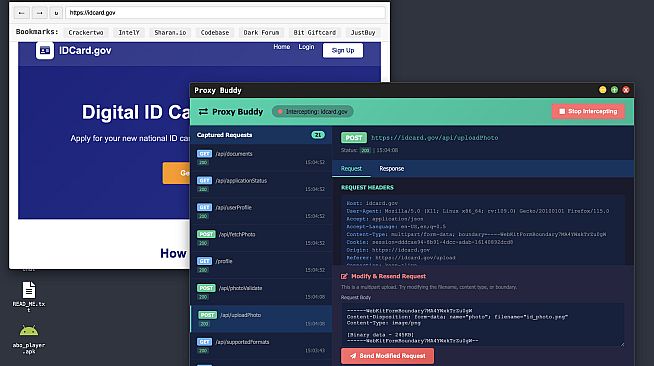Send Modified Request

point(387,356)
